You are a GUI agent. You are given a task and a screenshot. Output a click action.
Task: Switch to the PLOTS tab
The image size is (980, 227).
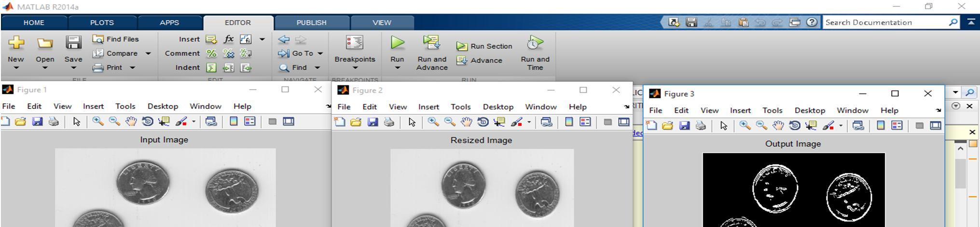102,23
